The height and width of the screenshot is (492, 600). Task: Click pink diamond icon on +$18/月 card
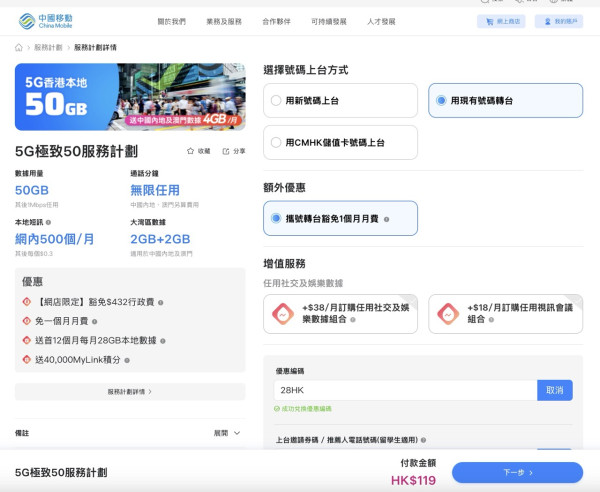pyautogui.click(x=448, y=314)
